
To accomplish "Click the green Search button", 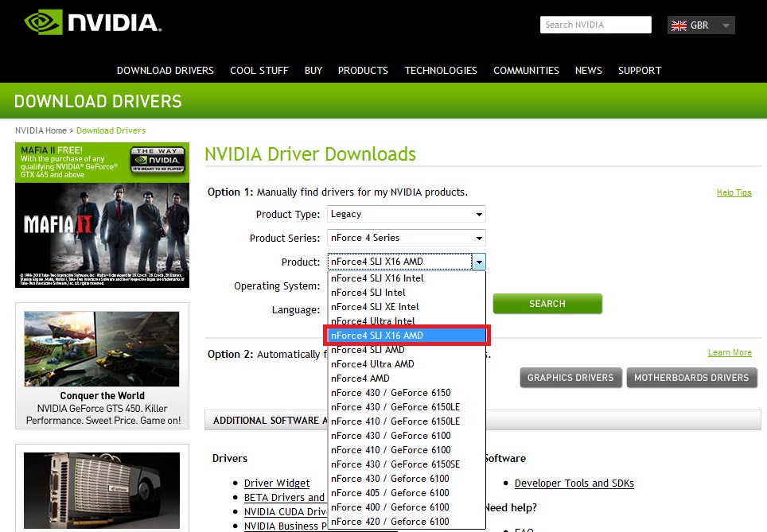I will [x=547, y=304].
